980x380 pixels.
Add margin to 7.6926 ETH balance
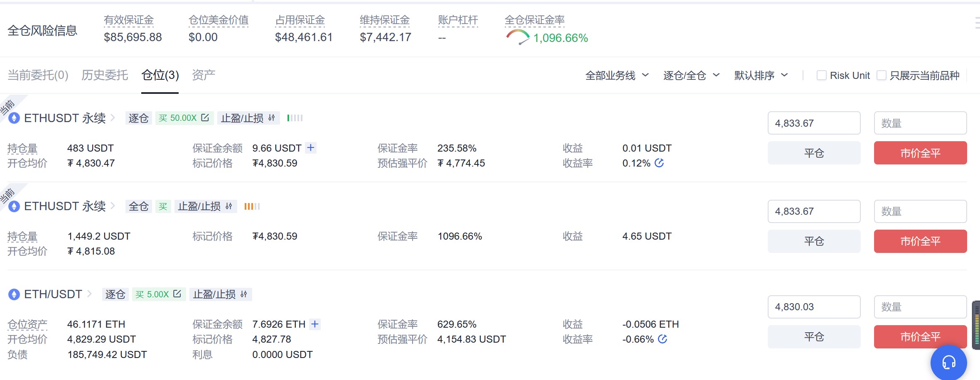click(x=315, y=324)
